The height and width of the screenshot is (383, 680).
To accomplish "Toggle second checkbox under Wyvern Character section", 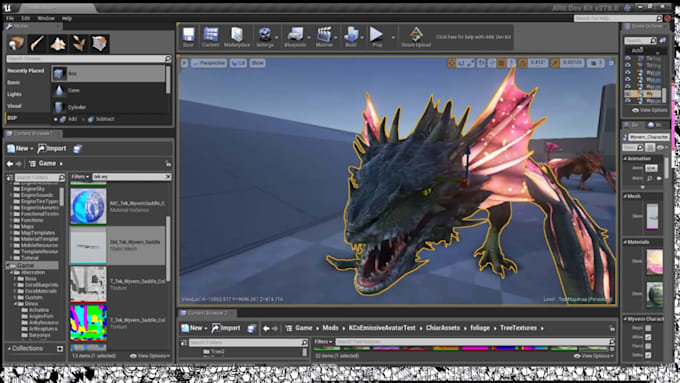I will (648, 337).
